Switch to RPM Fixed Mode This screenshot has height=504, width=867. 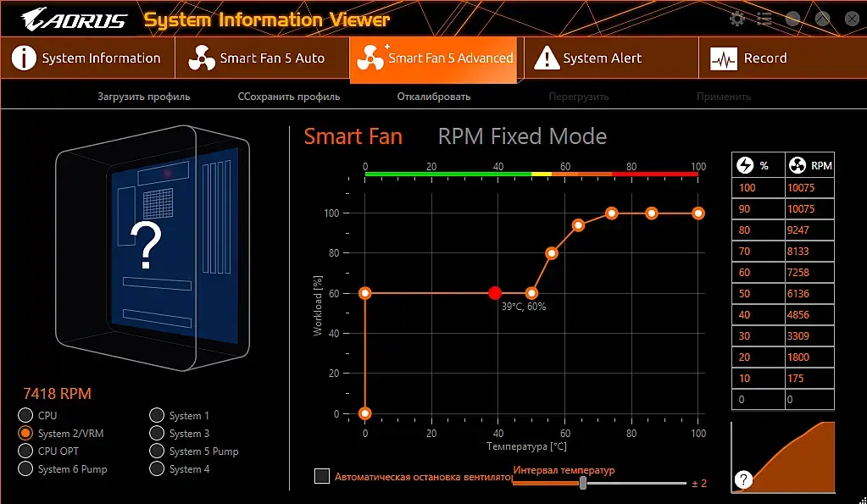coord(522,136)
